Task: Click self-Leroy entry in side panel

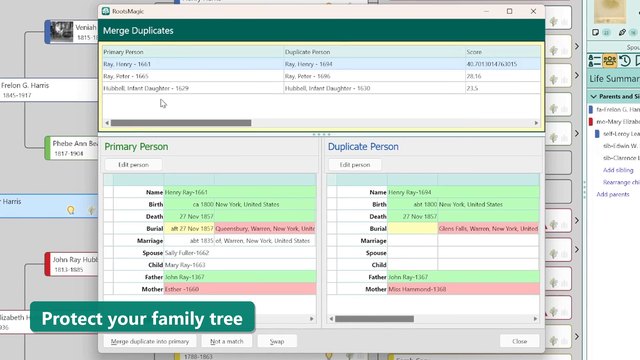Action: (621, 134)
